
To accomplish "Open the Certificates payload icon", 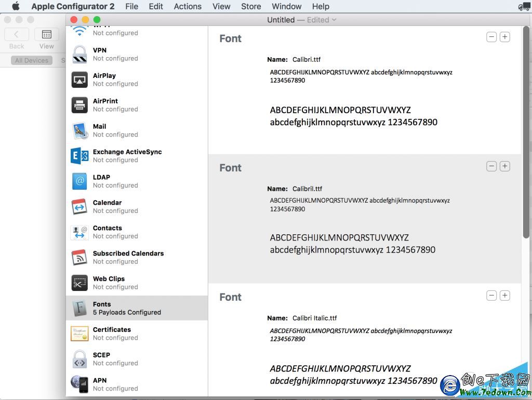I will coord(79,334).
